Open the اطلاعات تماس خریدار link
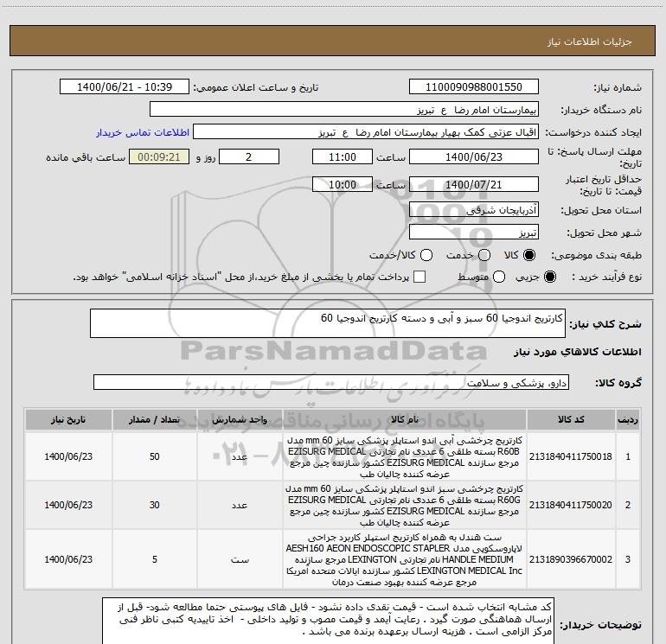666x644 pixels. [143, 132]
